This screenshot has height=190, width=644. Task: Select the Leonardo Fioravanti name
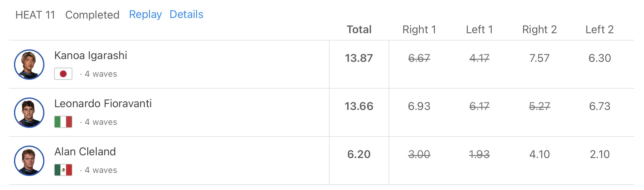coord(103,104)
